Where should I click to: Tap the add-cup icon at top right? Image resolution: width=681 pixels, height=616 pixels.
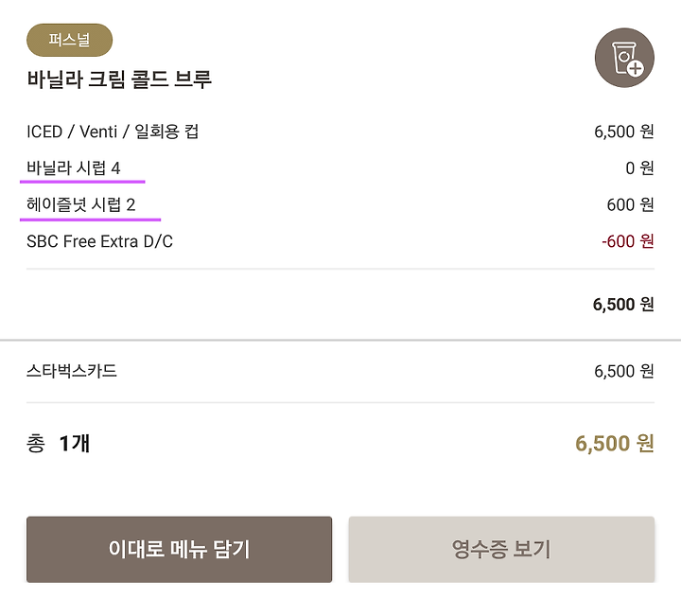tap(624, 58)
